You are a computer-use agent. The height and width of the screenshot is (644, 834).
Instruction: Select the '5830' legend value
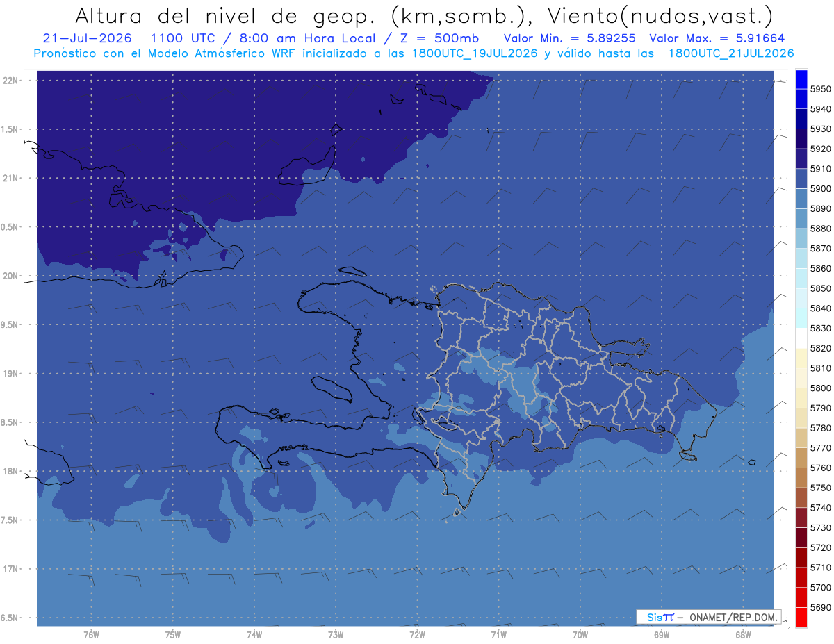[821, 328]
